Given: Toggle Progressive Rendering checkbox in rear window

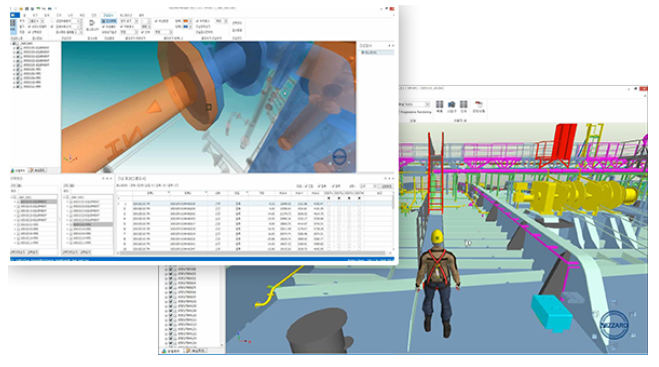Looking at the screenshot, I should point(400,112).
